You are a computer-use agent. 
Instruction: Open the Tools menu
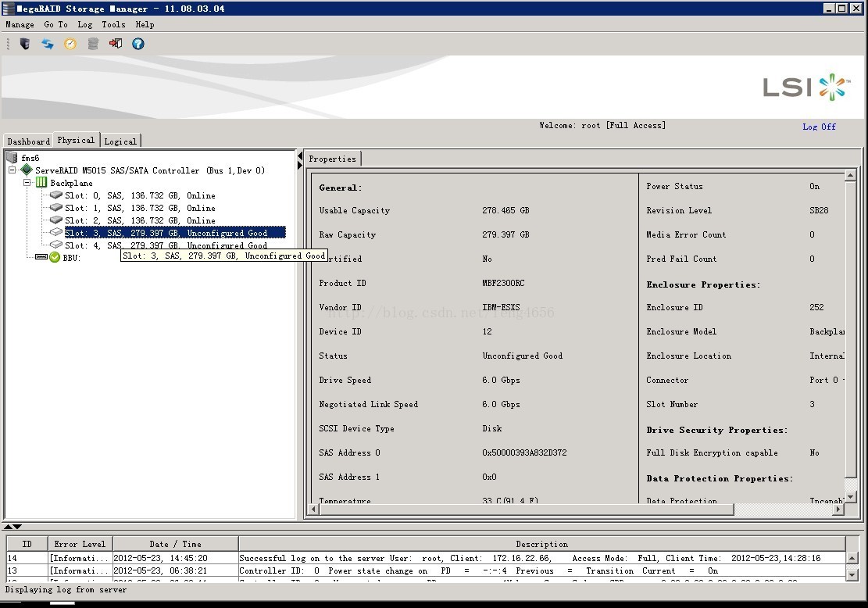click(x=113, y=24)
